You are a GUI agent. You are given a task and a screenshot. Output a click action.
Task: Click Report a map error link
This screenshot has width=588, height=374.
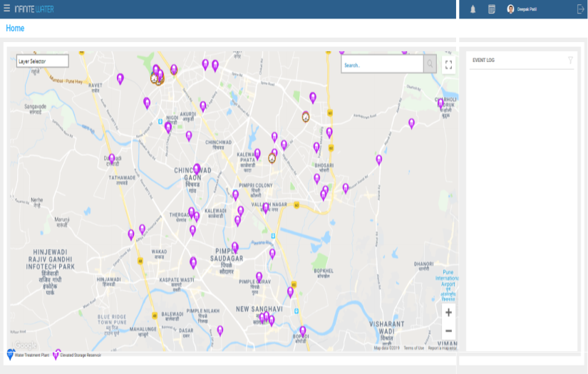coord(442,348)
